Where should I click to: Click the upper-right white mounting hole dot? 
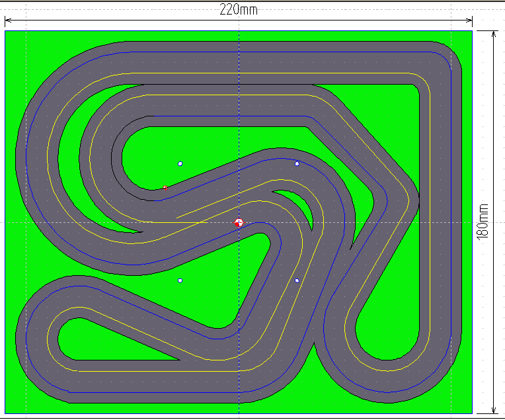(x=297, y=163)
